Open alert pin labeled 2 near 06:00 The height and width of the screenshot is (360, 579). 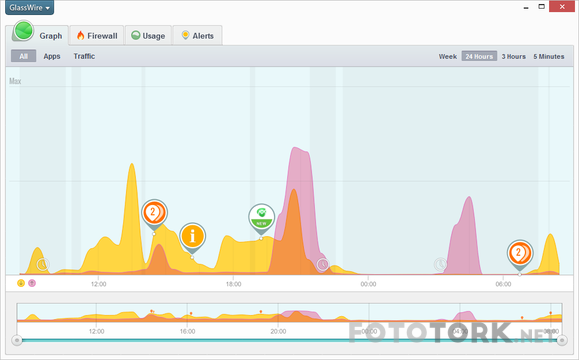point(520,255)
